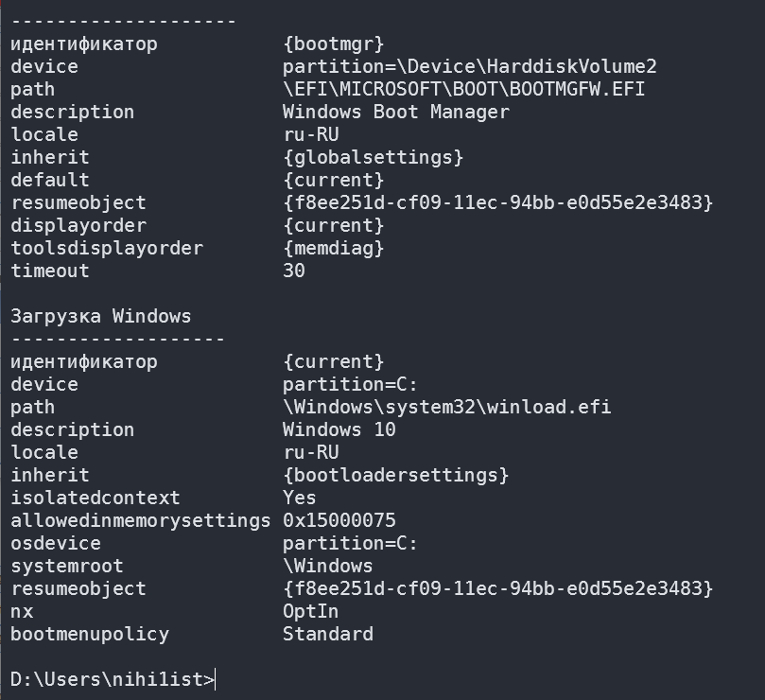Screen dimensions: 765x700
Task: Click the timeout value 30
Action: [x=294, y=271]
